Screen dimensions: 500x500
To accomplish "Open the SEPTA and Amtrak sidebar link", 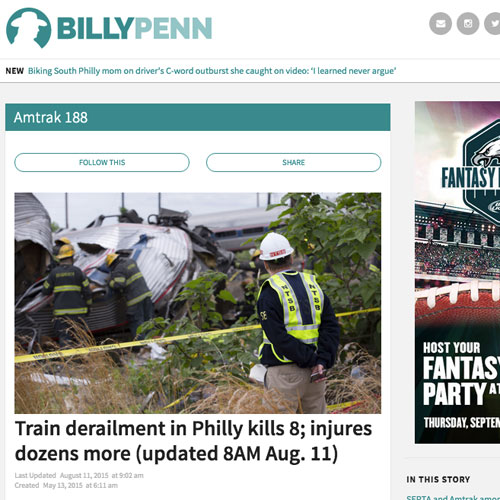I will (x=453, y=498).
